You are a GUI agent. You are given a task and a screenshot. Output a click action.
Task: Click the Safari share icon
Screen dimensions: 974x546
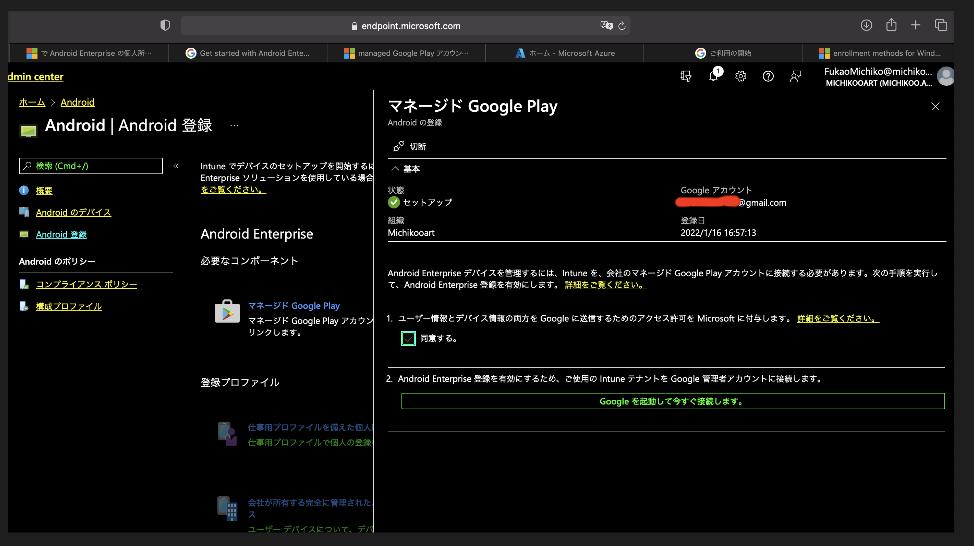point(891,25)
